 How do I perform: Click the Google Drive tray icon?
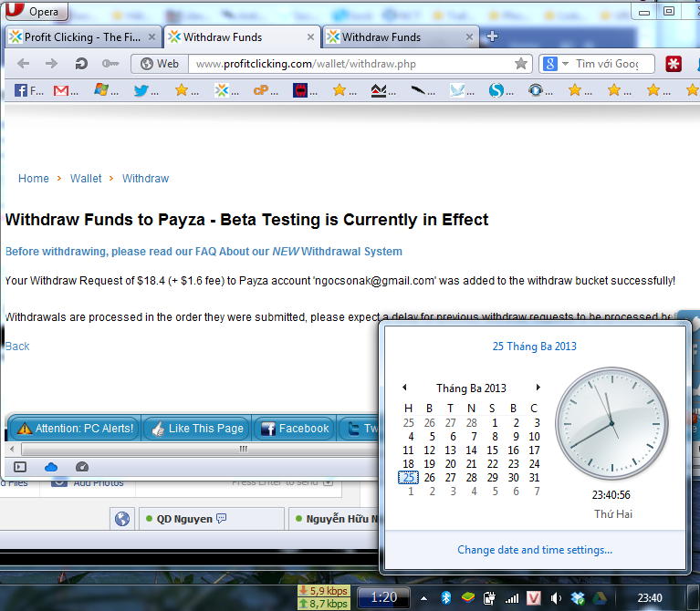tap(599, 598)
